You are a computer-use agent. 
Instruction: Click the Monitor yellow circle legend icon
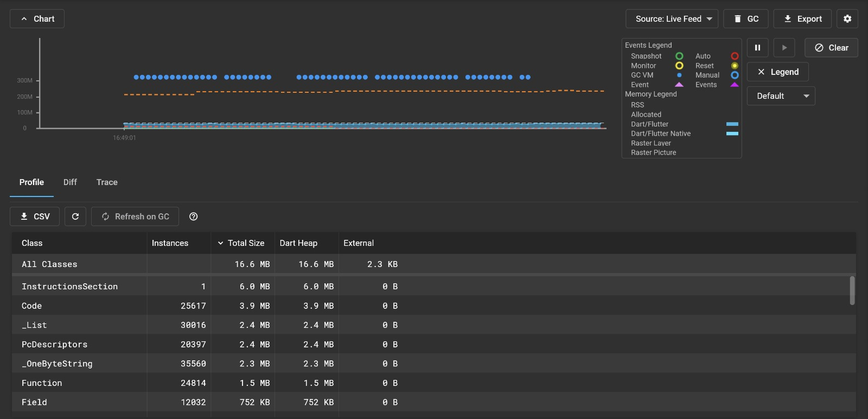click(x=679, y=66)
